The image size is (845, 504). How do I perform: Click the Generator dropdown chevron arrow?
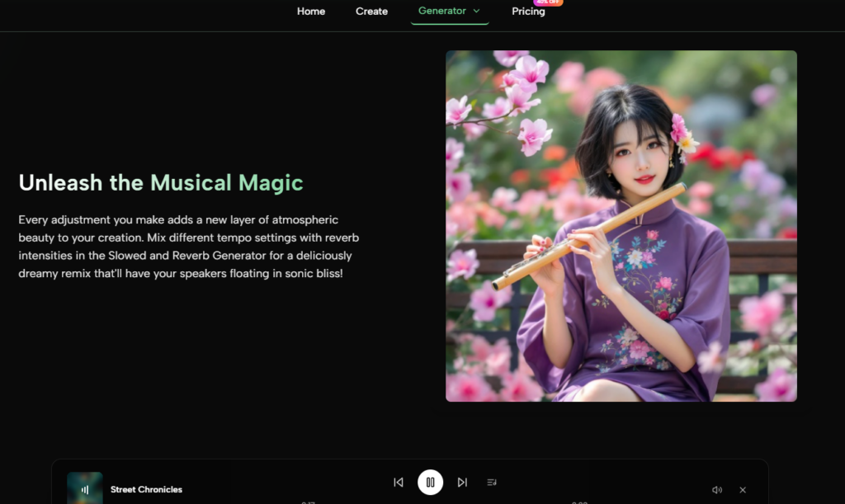pyautogui.click(x=476, y=11)
